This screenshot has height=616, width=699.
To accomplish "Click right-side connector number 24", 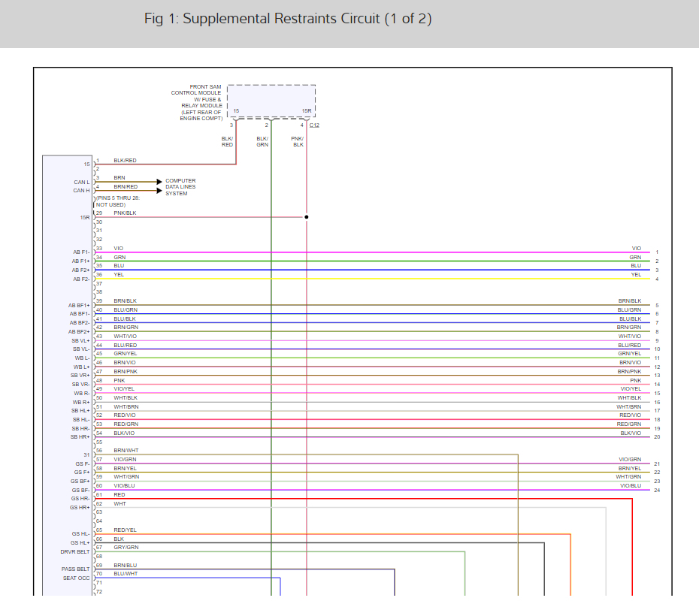I will [657, 490].
